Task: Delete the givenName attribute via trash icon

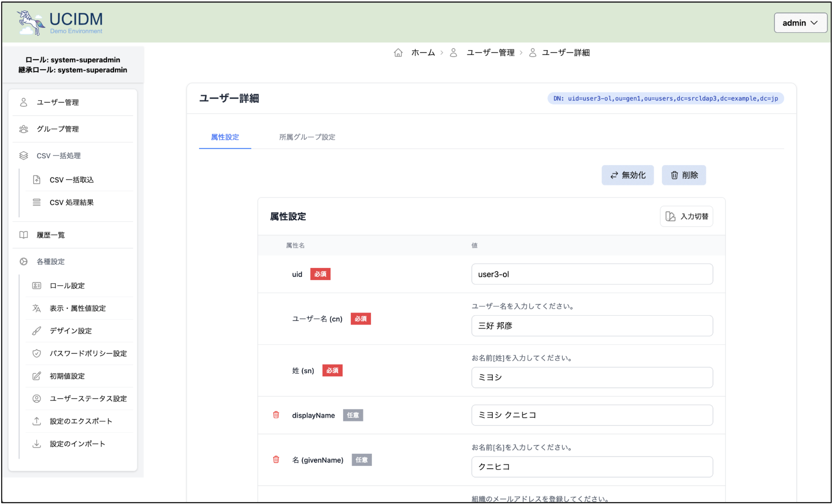Action: click(x=276, y=460)
